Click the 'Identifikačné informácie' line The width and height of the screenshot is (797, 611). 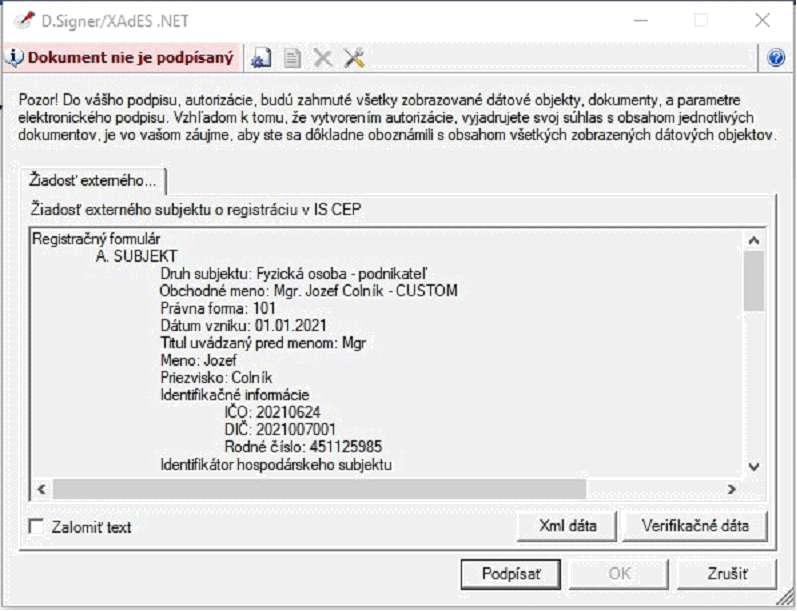click(235, 395)
